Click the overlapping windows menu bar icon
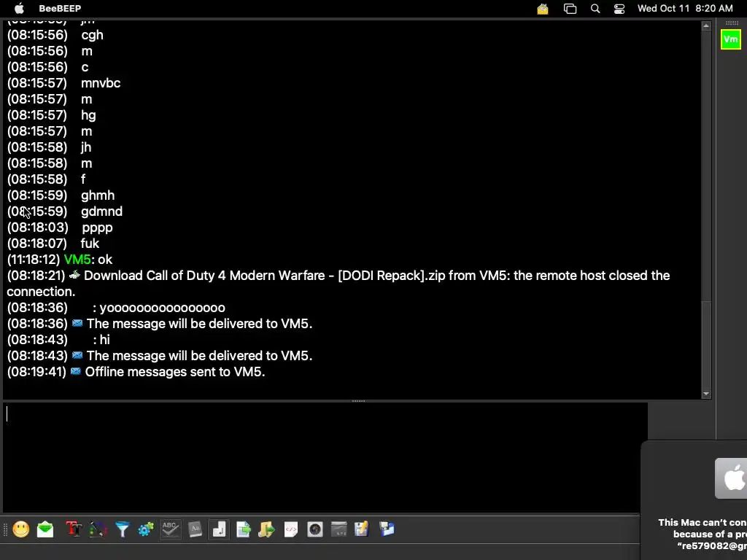This screenshot has width=747, height=560. point(570,9)
